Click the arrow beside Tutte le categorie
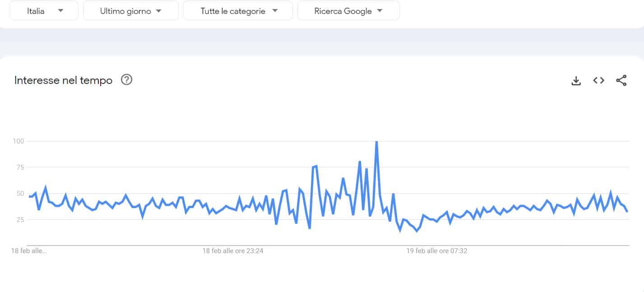The height and width of the screenshot is (292, 644). [x=275, y=11]
